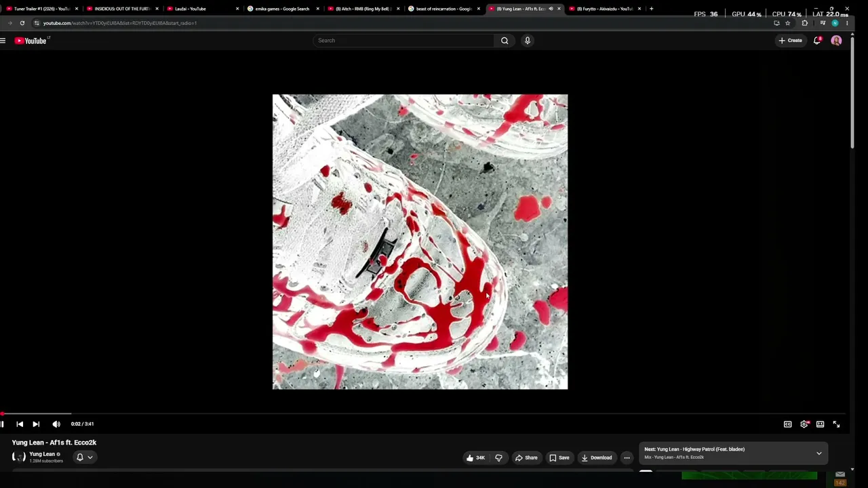Click the album art video frame
This screenshot has width=868, height=488.
pyautogui.click(x=420, y=242)
